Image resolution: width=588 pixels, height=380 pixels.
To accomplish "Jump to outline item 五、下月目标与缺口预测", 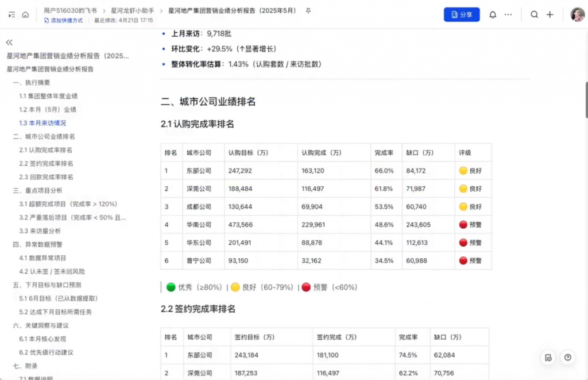I will click(47, 285).
